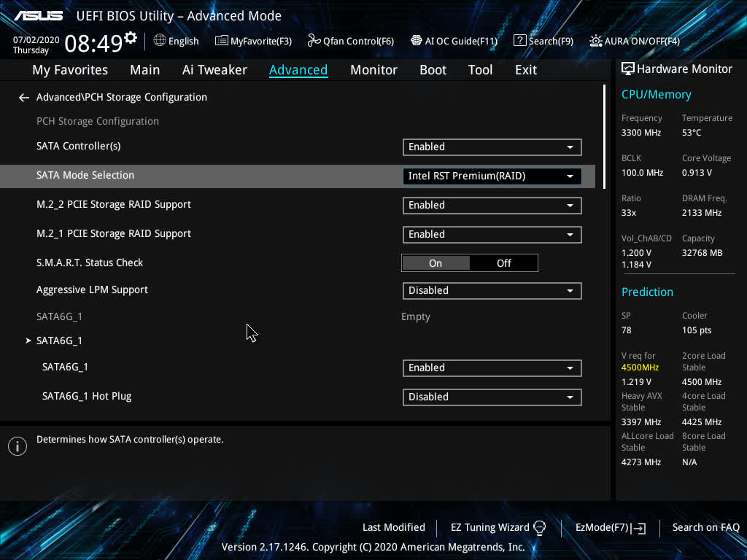
Task: Open Aggressive LPM Support dropdown
Action: (492, 290)
